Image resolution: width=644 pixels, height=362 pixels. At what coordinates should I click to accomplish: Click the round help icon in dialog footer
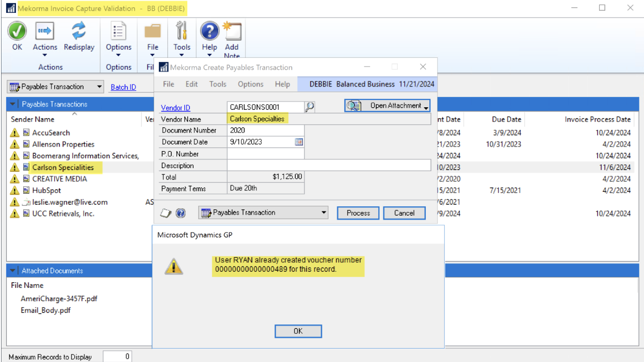click(181, 213)
